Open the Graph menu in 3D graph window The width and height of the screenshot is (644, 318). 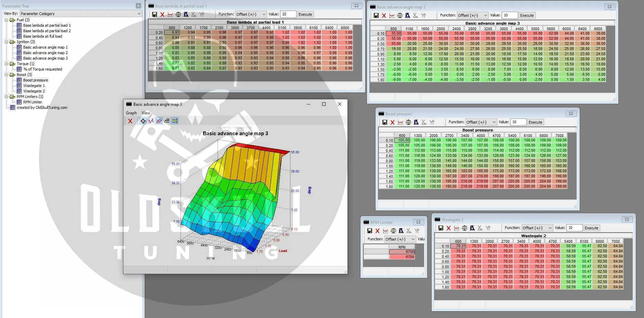[131, 113]
